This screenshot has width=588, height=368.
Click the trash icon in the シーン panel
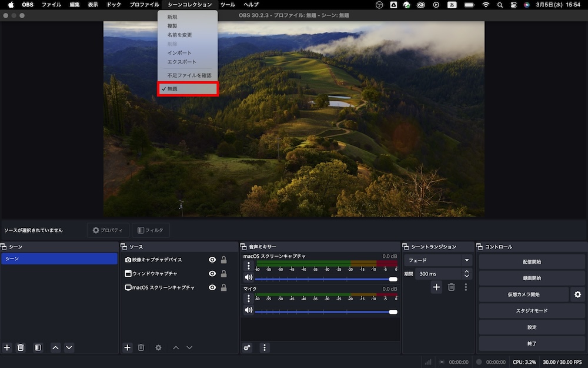pos(21,348)
